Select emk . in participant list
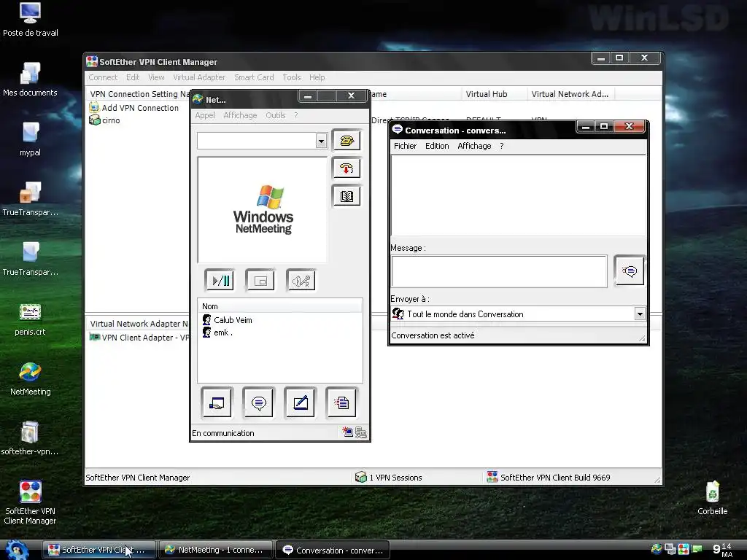The height and width of the screenshot is (560, 747). [x=217, y=332]
